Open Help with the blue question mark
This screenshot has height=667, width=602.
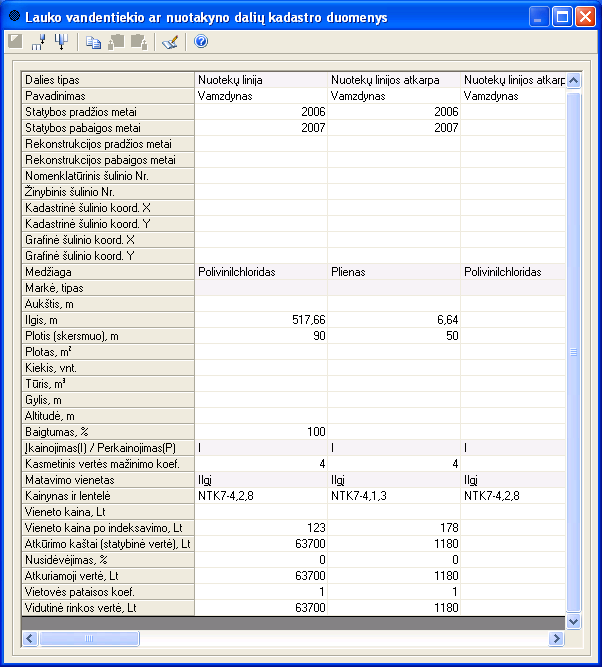201,41
